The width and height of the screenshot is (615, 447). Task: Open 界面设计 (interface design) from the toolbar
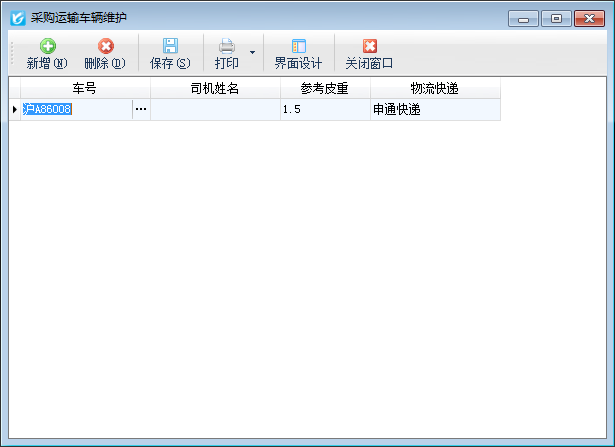(298, 47)
